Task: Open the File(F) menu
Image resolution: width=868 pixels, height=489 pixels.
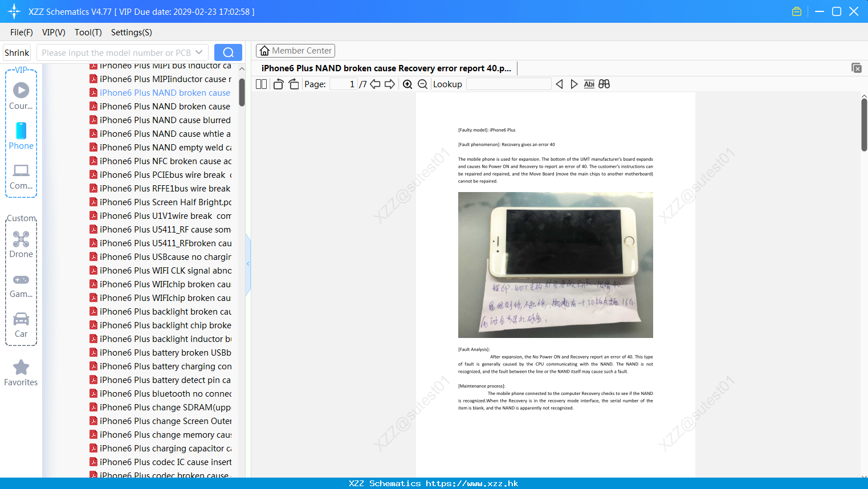Action: click(22, 32)
